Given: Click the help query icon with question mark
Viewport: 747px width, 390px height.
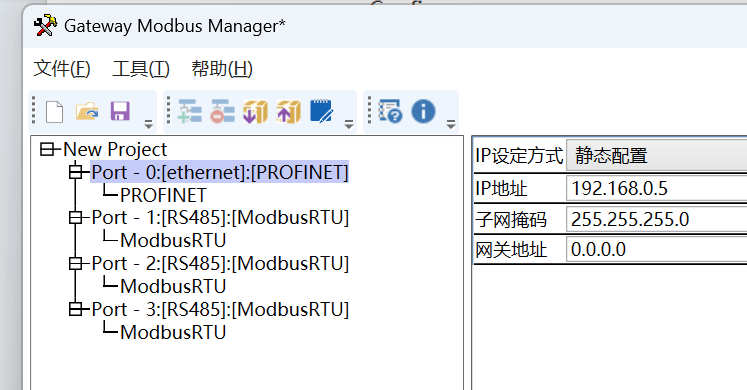Looking at the screenshot, I should pos(390,111).
